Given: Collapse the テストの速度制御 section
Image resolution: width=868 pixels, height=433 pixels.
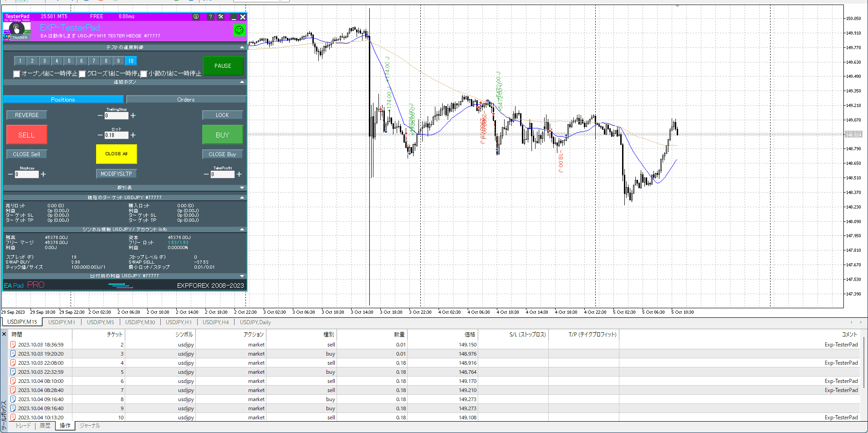Looking at the screenshot, I should [242, 47].
